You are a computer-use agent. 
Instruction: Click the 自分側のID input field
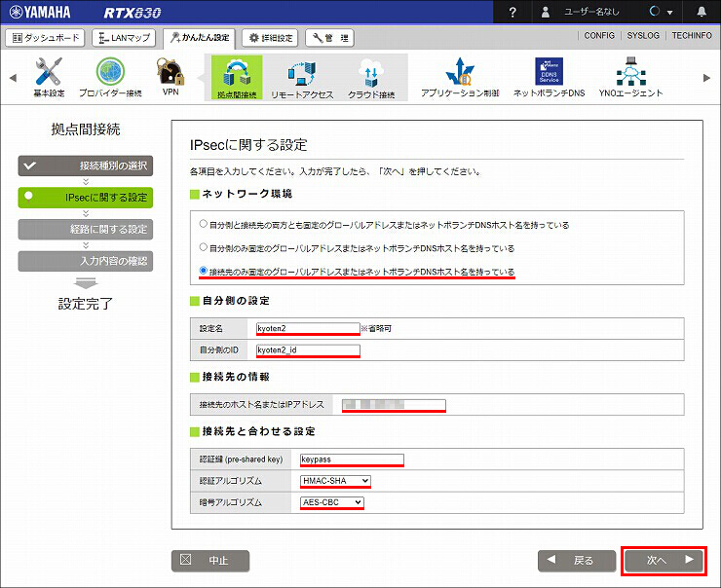click(x=308, y=350)
